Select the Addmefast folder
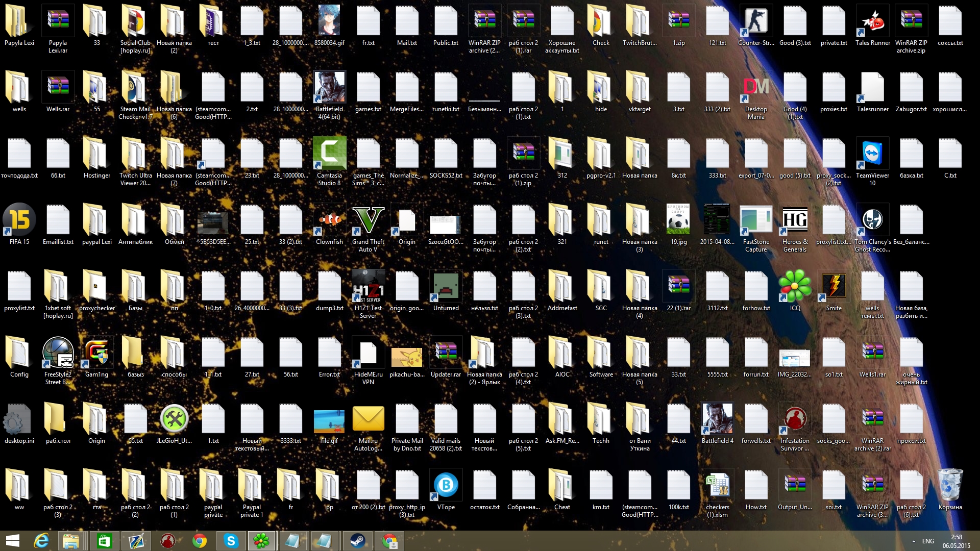 point(562,286)
